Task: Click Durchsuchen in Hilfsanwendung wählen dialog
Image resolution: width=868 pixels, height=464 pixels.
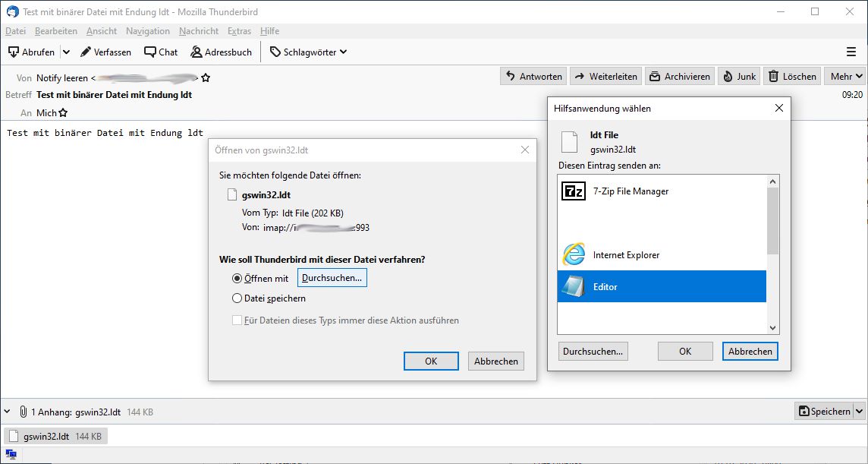Action: [x=593, y=351]
